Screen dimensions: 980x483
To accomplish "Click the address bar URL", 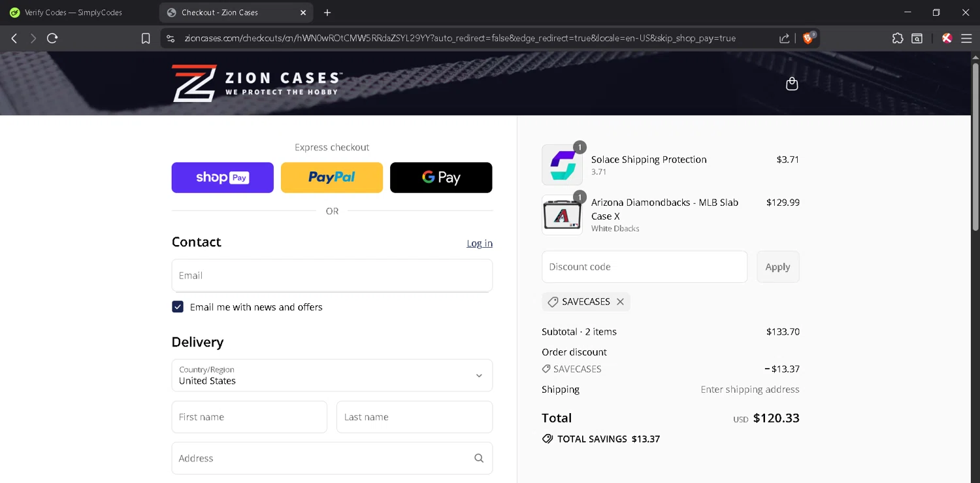I will tap(460, 39).
